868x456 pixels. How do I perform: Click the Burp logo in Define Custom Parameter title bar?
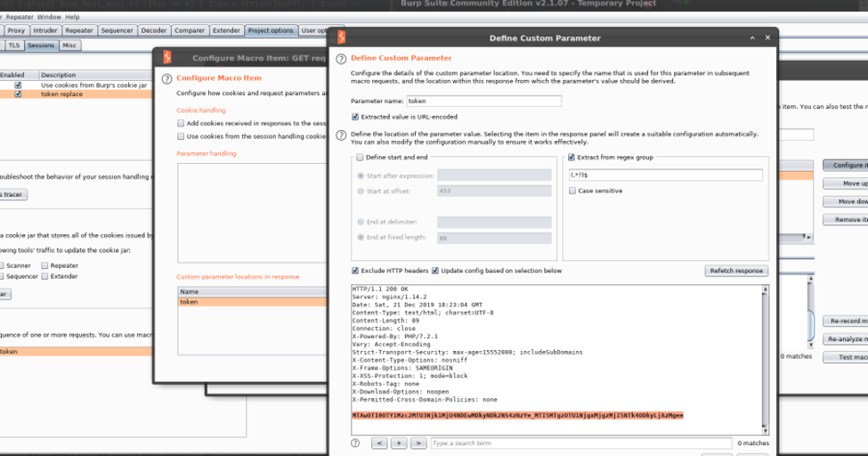[341, 38]
